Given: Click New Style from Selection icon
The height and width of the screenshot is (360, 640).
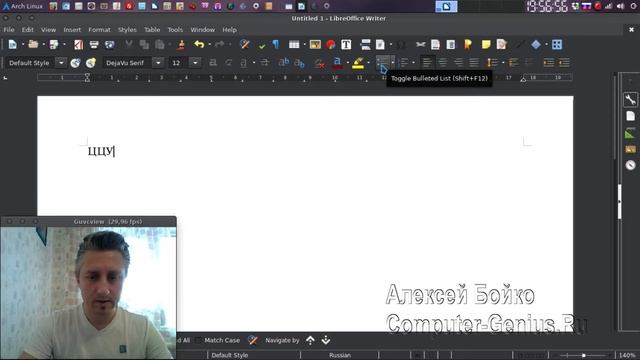Looking at the screenshot, I should (91, 62).
